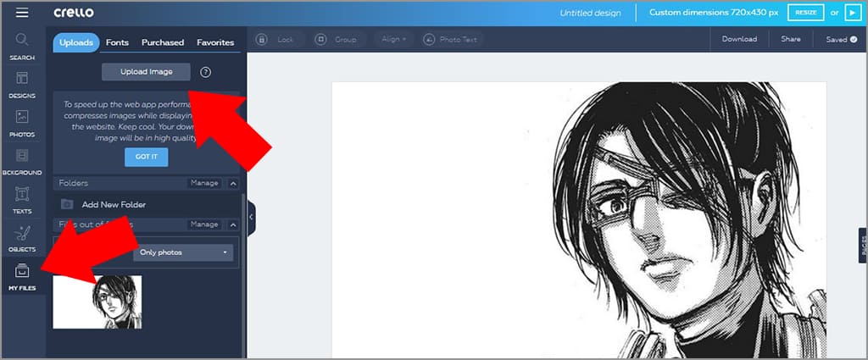Open the Photos sidebar panel

(22, 124)
